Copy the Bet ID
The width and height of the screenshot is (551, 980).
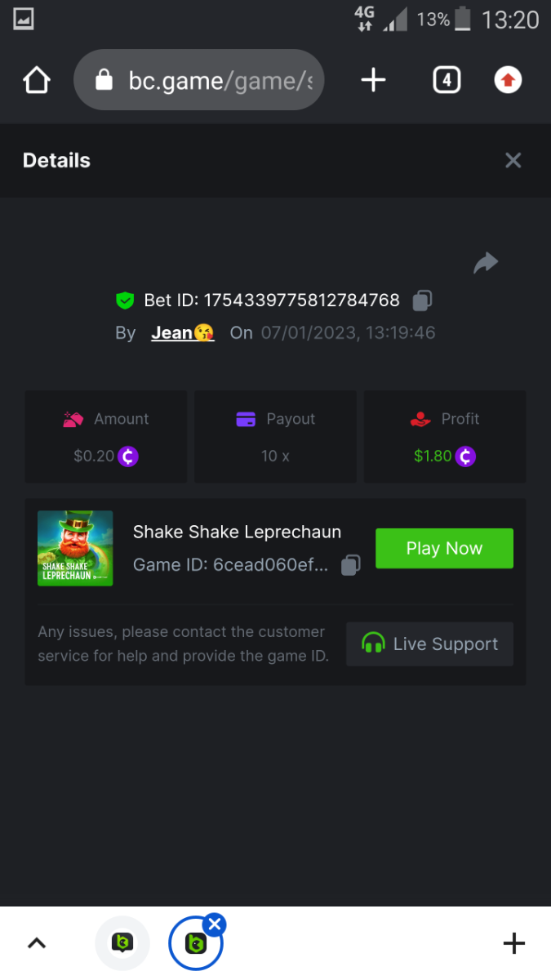tap(422, 301)
